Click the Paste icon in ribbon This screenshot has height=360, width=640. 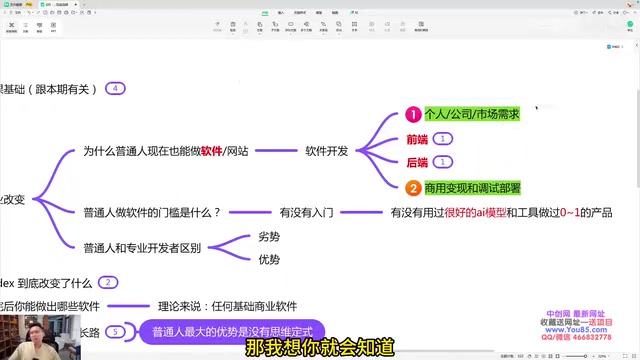tap(233, 25)
